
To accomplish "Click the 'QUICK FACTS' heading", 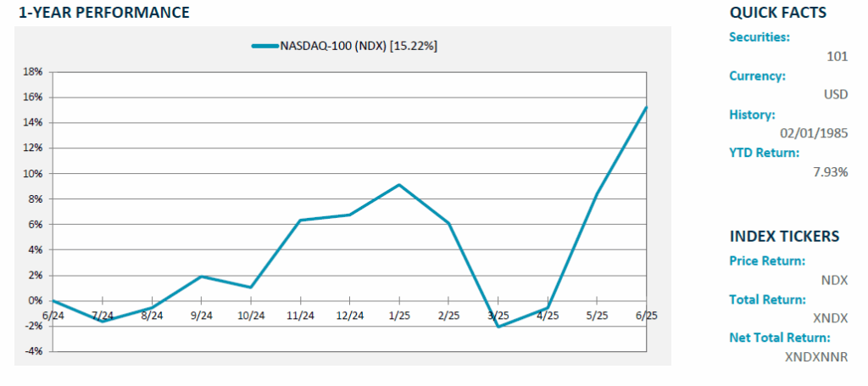I will [778, 13].
